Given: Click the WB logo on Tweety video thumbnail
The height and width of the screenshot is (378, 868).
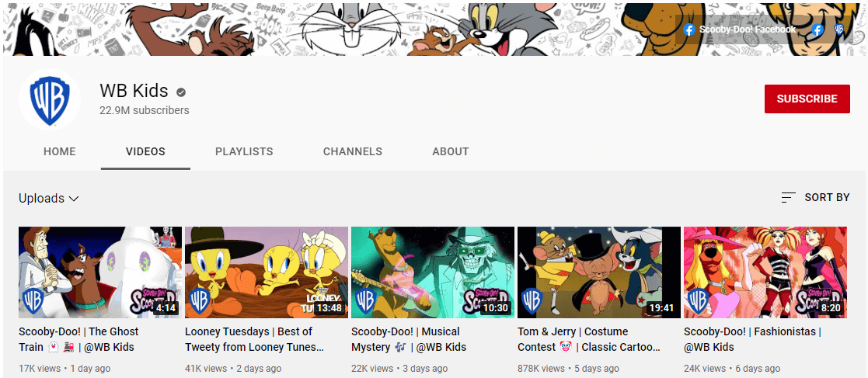Looking at the screenshot, I should pyautogui.click(x=199, y=300).
